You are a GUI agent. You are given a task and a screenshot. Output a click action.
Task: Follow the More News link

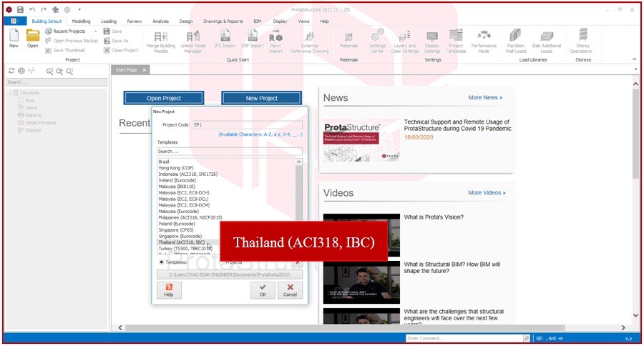tap(485, 98)
